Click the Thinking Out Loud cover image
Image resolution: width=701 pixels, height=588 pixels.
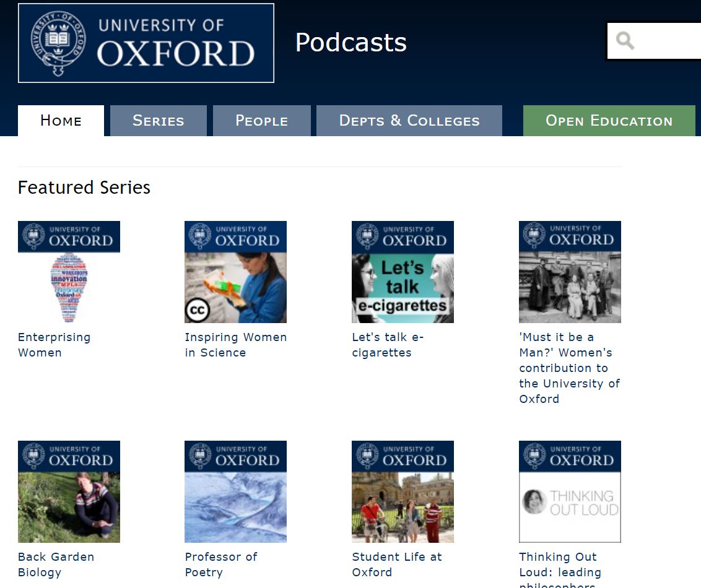point(570,491)
